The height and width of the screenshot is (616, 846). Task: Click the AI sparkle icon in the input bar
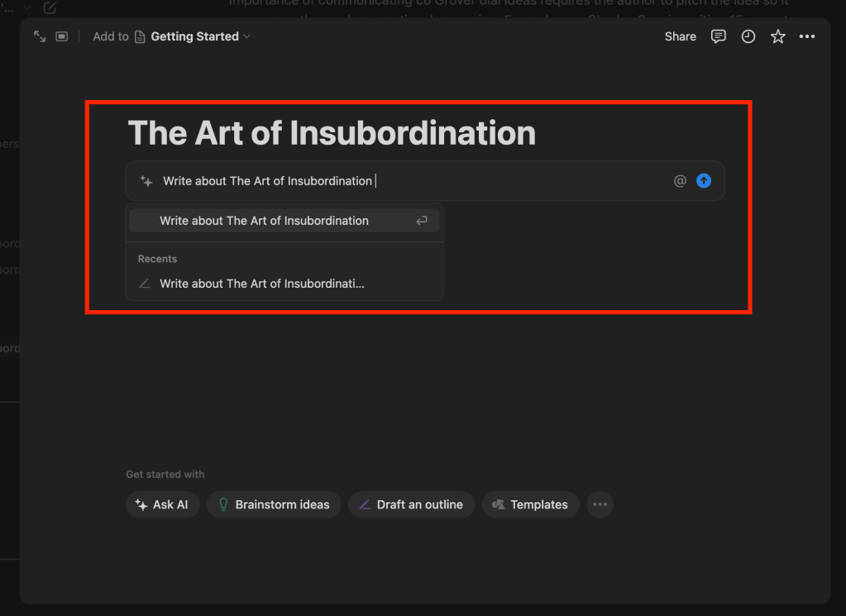click(x=146, y=180)
